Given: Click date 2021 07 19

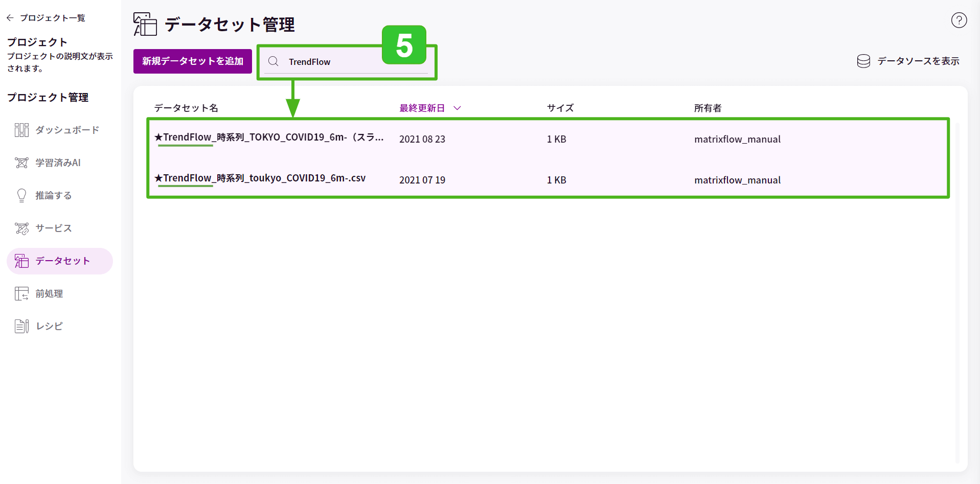Looking at the screenshot, I should click(422, 180).
